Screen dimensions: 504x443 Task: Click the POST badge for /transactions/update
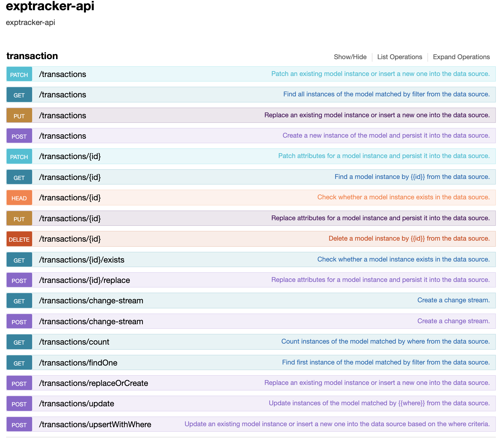point(19,404)
